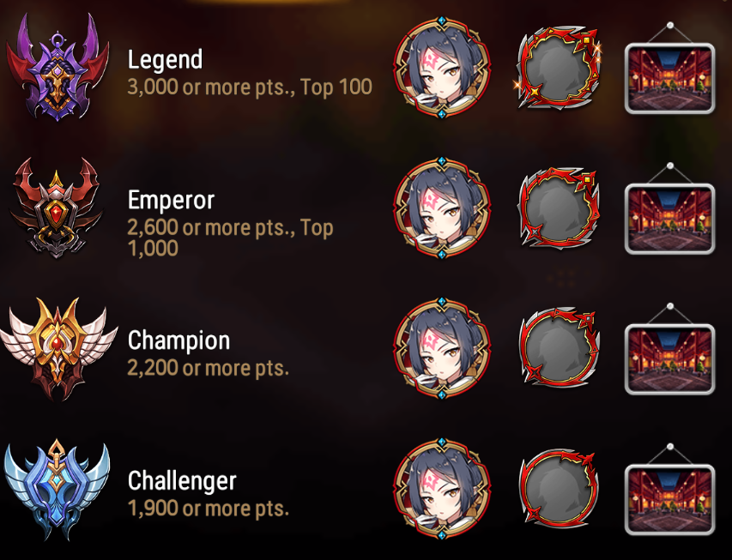732x560 pixels.
Task: Open the Champion row hero portrait reward
Action: (x=442, y=348)
